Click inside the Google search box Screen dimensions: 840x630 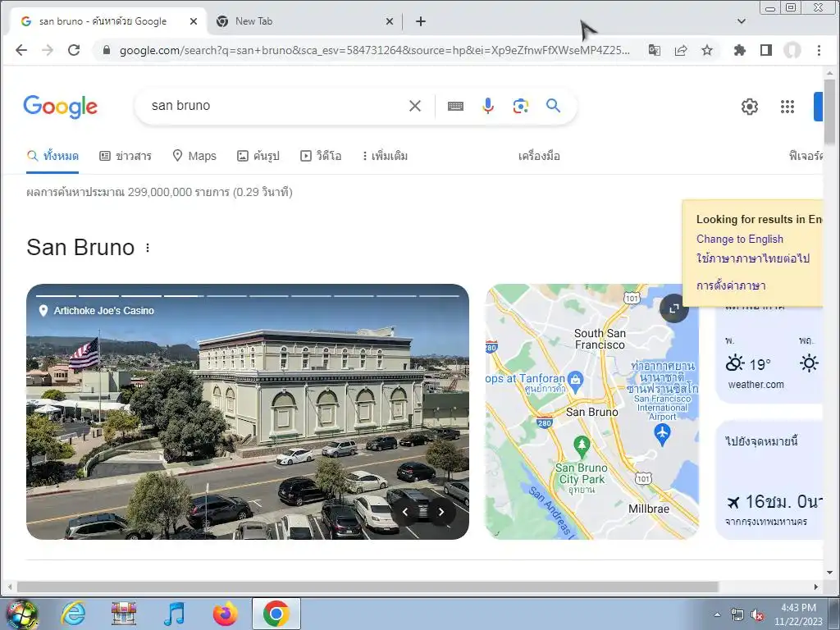[x=276, y=106]
